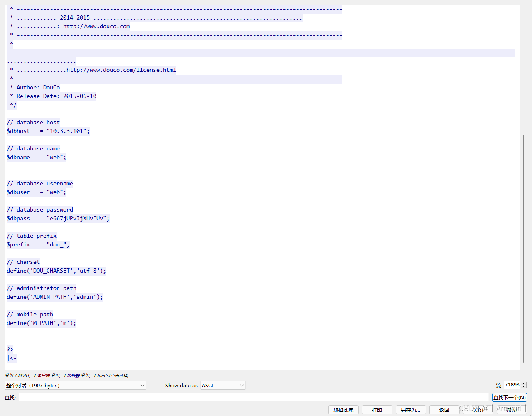Click the // database host comment
Image resolution: width=532 pixels, height=416 pixels.
click(33, 122)
